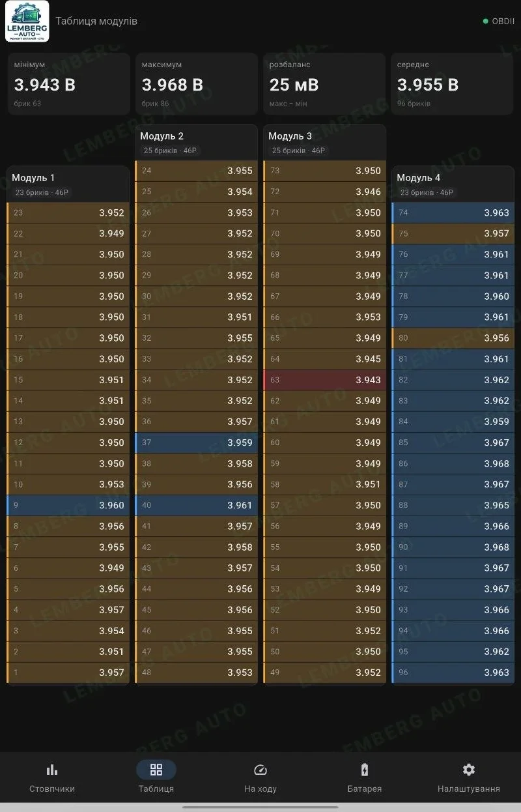Open the Налаштування gear icon

coord(469,770)
